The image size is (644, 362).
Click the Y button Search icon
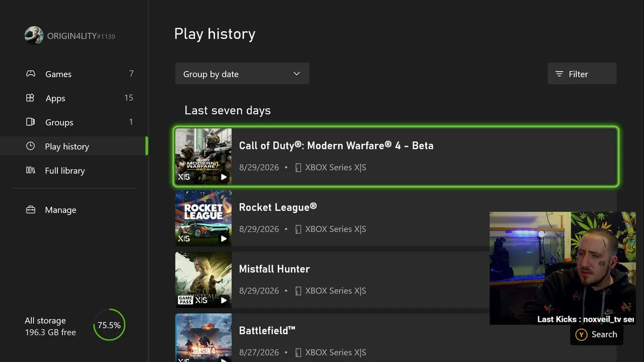click(x=581, y=334)
